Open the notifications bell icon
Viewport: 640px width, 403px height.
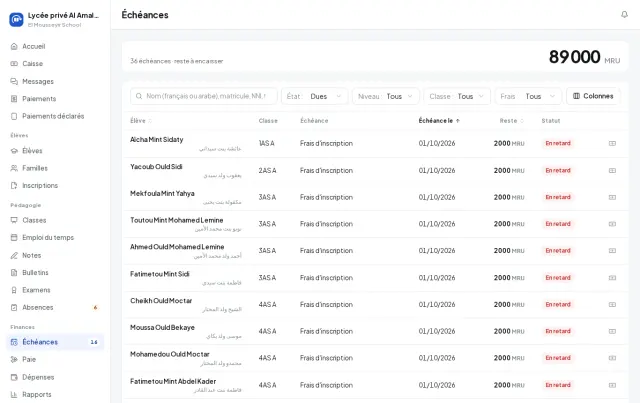(624, 15)
